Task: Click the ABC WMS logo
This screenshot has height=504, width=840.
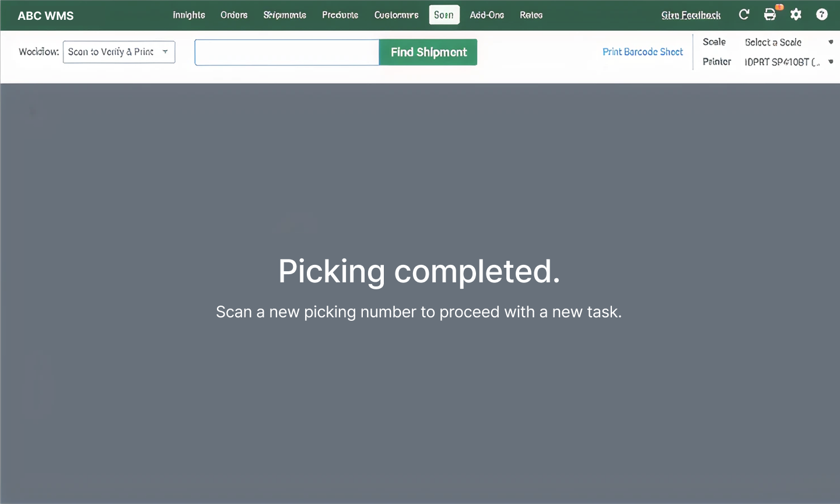Action: 45,16
